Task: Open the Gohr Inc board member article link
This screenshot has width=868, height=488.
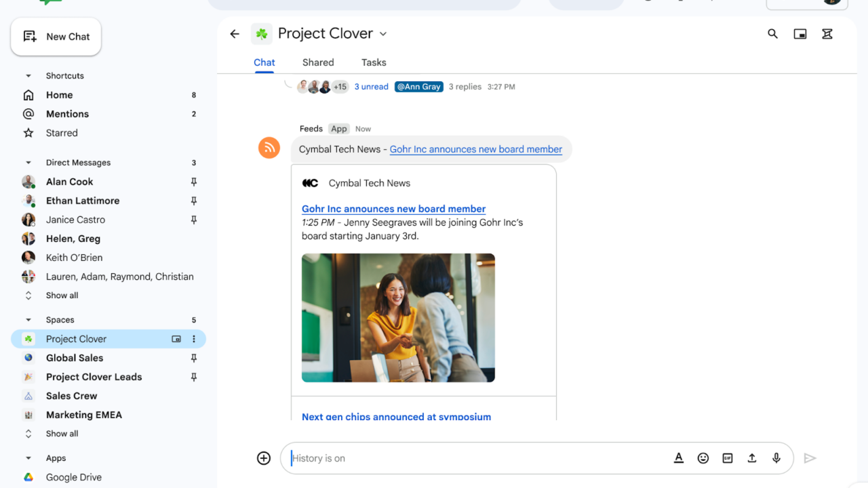Action: tap(393, 209)
